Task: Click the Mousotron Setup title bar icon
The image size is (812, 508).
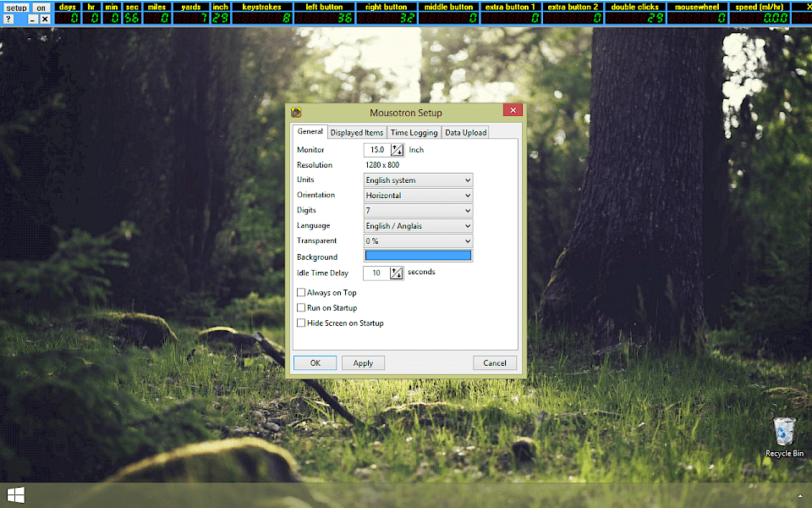Action: (x=296, y=113)
